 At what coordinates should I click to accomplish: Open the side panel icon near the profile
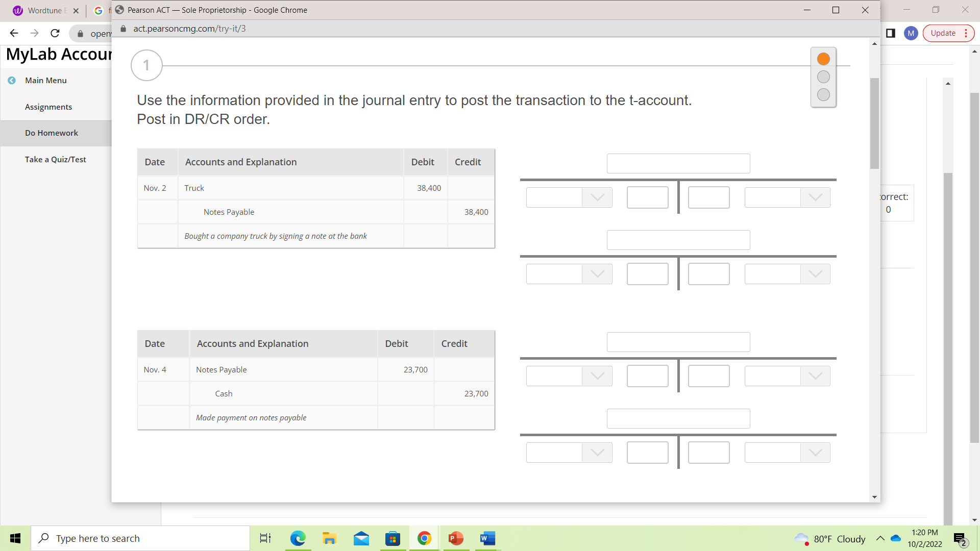(890, 33)
